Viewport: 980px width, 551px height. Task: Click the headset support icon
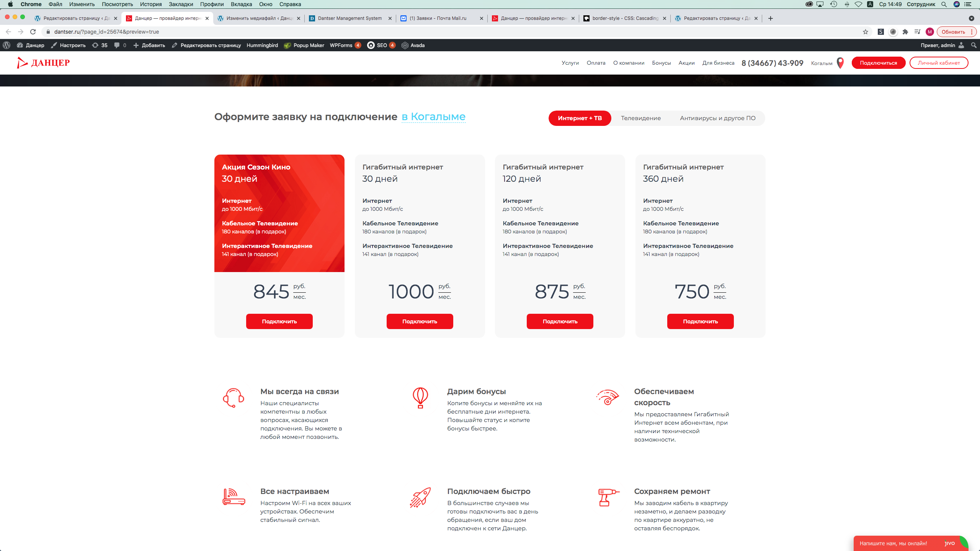(233, 398)
